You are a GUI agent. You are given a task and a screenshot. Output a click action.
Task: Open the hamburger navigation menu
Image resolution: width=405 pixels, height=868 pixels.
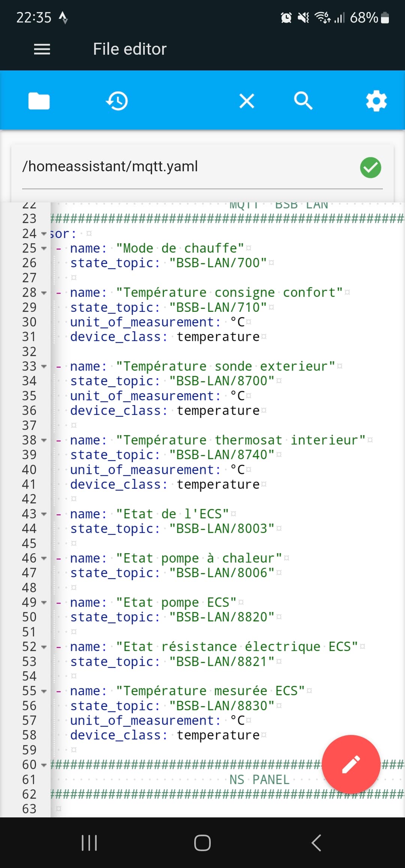click(42, 49)
